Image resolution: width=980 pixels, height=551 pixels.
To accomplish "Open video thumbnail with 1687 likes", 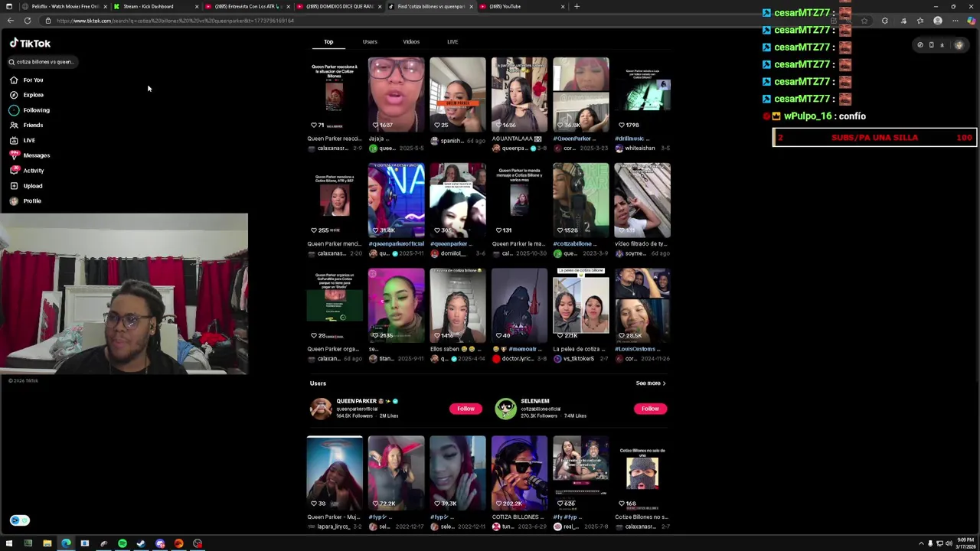I will coord(396,94).
